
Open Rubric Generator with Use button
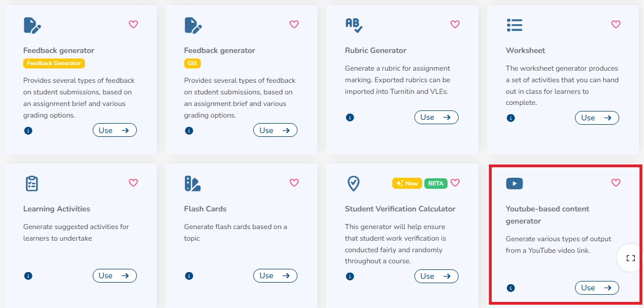[436, 117]
